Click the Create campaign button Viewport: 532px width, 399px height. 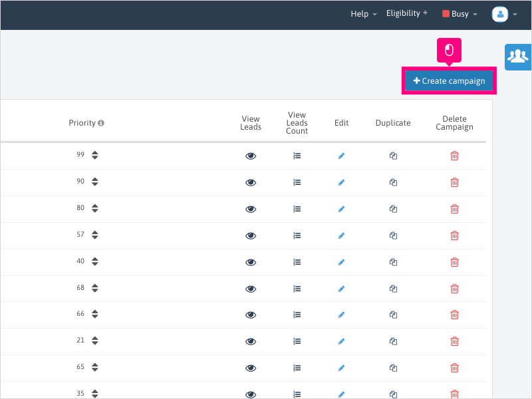449,80
